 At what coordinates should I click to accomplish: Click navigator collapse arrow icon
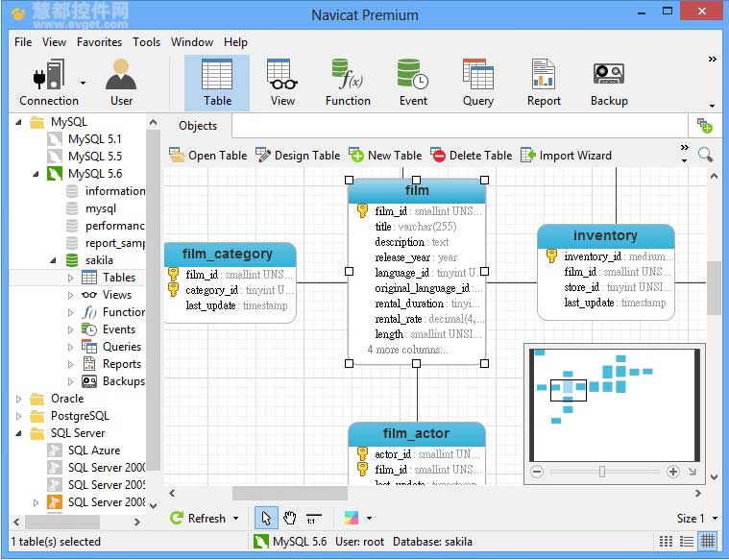tap(693, 472)
